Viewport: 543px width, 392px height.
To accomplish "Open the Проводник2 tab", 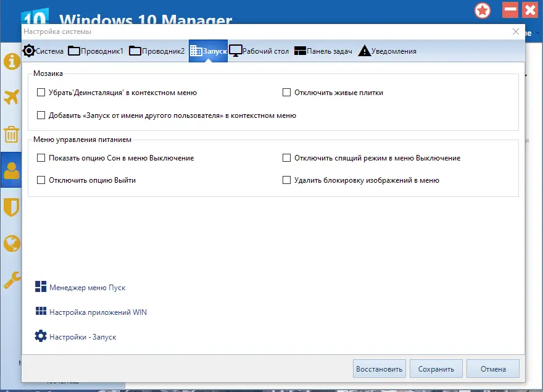I will [157, 51].
